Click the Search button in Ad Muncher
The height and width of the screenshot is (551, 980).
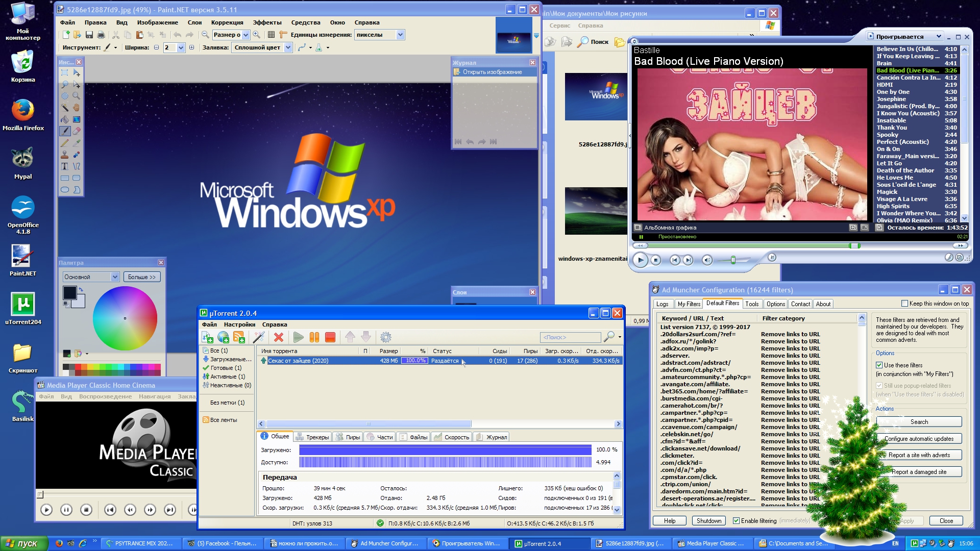click(x=919, y=422)
